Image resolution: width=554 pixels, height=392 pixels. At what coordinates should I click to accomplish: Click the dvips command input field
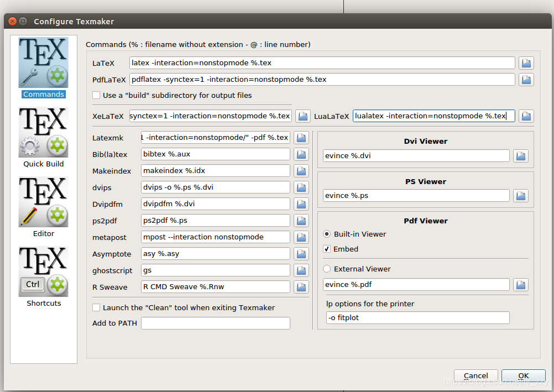[216, 187]
